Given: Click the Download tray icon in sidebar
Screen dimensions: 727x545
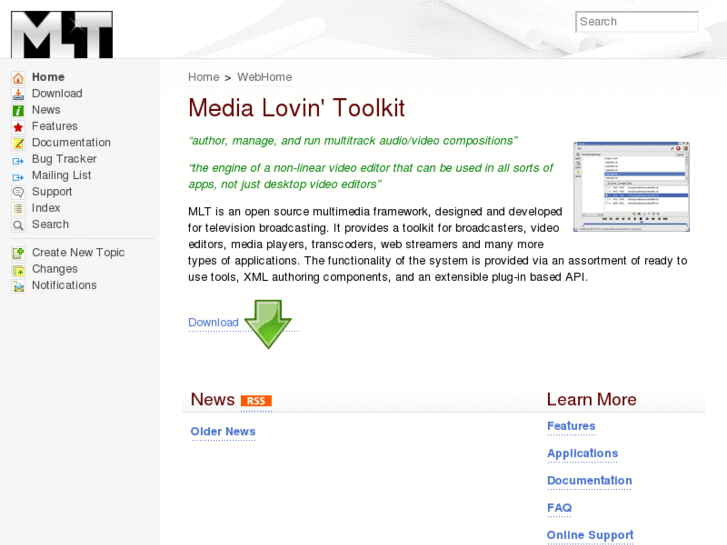Looking at the screenshot, I should pos(18,94).
